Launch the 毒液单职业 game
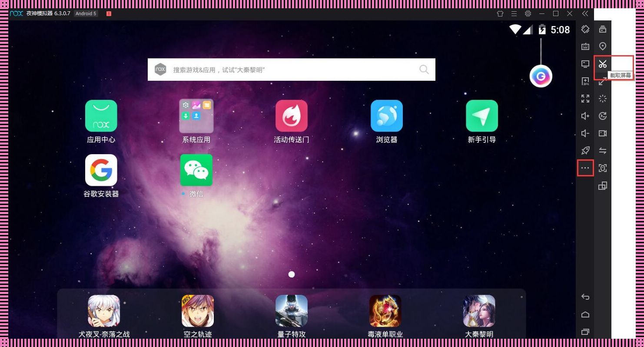644x347 pixels. click(x=385, y=311)
